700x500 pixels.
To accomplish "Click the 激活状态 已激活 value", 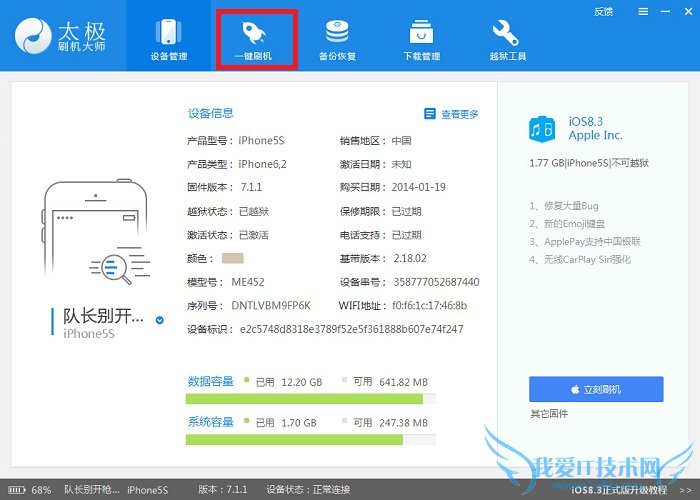I will pyautogui.click(x=254, y=235).
